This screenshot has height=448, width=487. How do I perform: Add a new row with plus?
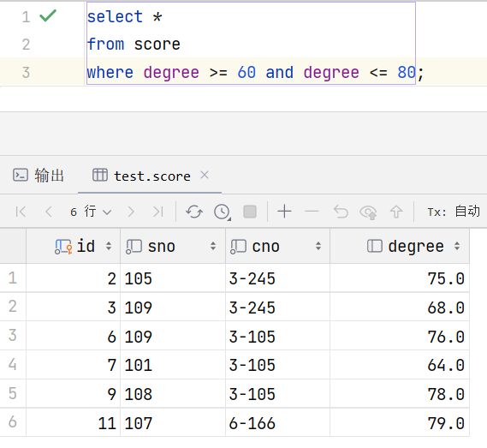[284, 212]
